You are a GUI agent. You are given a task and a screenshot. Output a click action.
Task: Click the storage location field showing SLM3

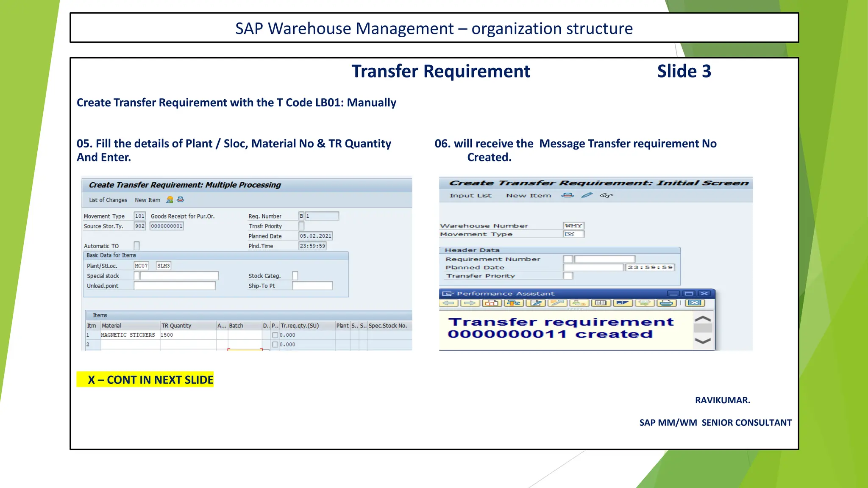click(164, 266)
